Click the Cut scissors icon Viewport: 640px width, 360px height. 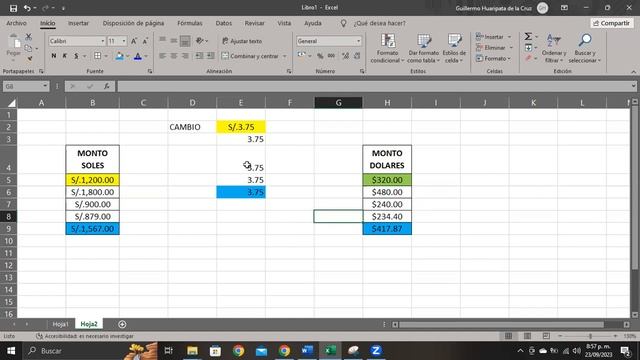(x=29, y=37)
